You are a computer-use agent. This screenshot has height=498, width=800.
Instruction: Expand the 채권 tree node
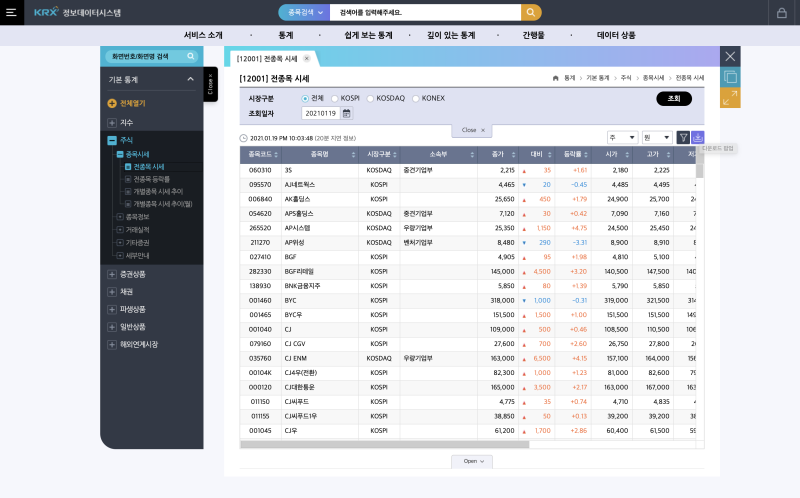point(112,292)
